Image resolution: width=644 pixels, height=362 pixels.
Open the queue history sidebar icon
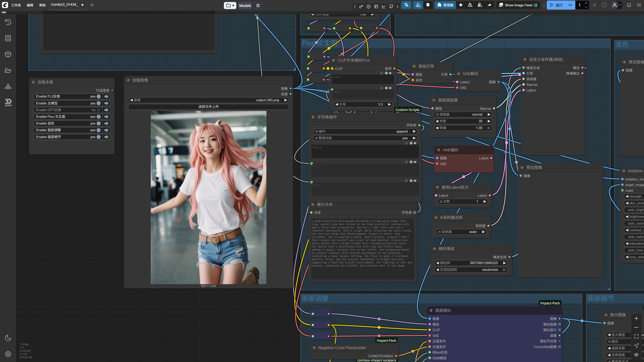coord(8,22)
